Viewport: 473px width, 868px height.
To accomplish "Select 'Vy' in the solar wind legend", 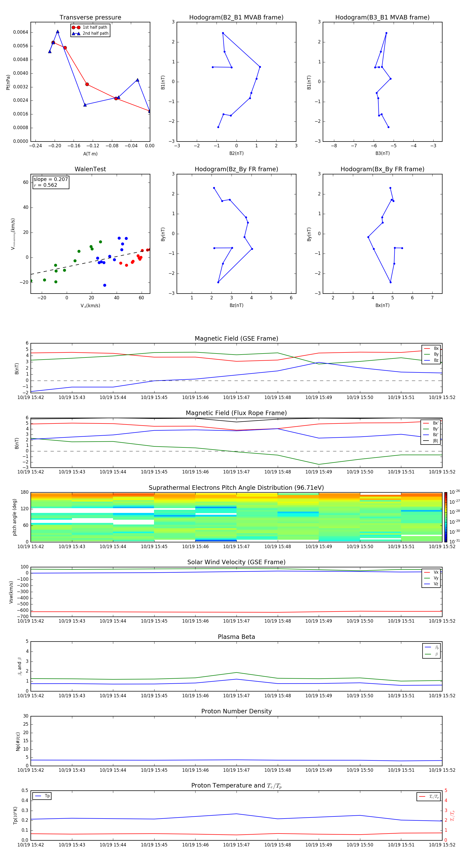I will 431,578.
